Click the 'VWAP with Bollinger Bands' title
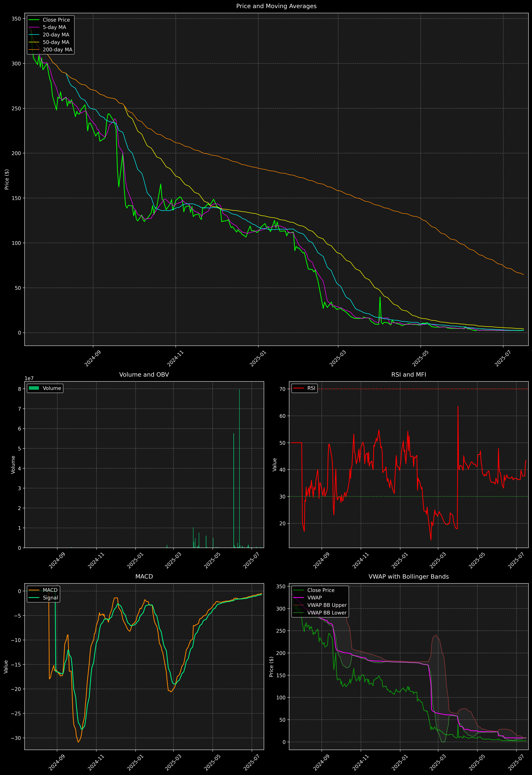This screenshot has height=775, width=532. point(409,577)
